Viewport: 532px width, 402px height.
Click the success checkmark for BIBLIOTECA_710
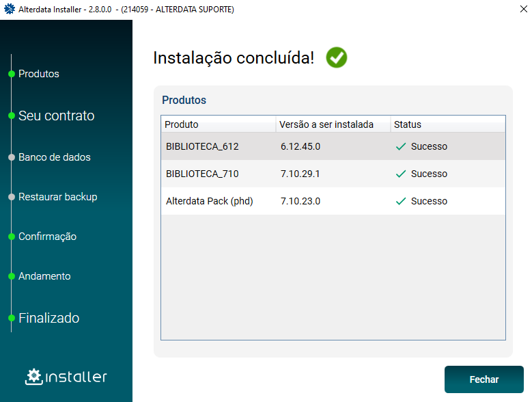(x=401, y=174)
